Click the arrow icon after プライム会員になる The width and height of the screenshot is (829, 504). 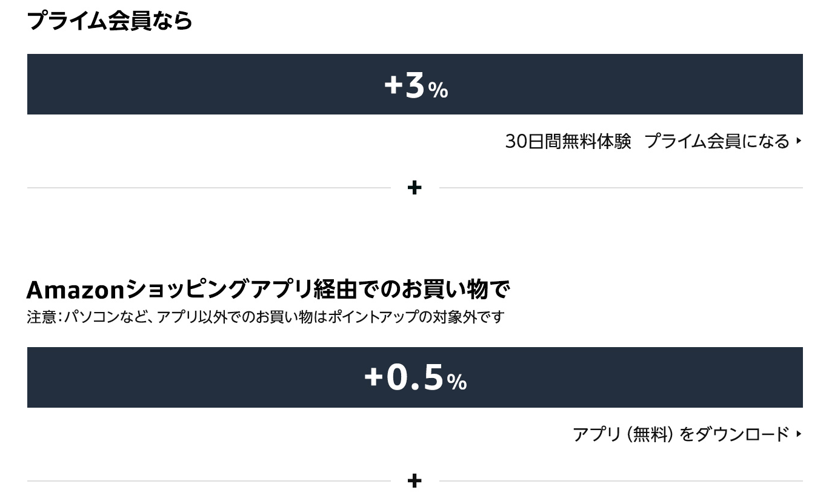click(799, 141)
